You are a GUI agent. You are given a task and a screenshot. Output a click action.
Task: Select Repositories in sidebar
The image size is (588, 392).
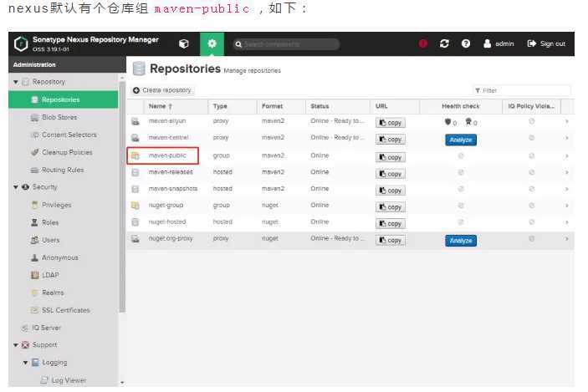coord(63,99)
